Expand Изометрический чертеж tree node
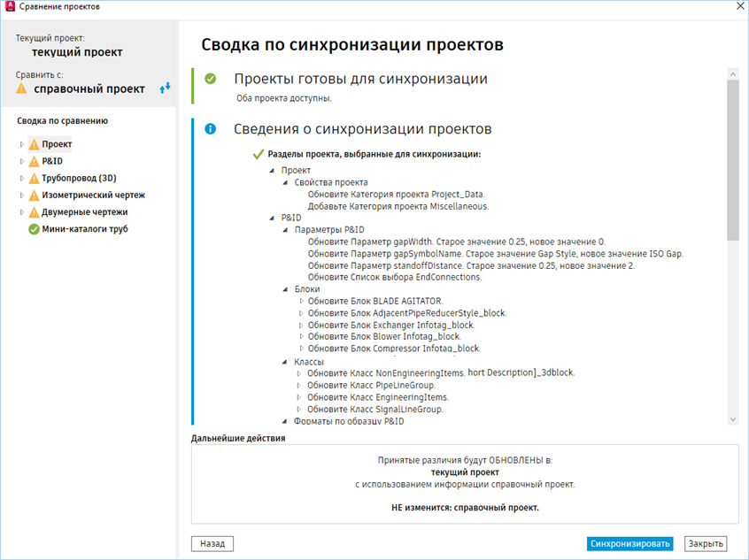This screenshot has height=560, width=749. click(21, 196)
